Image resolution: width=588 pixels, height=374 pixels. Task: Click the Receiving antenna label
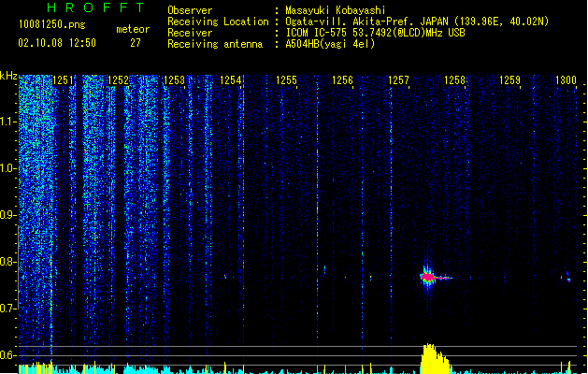(x=215, y=44)
